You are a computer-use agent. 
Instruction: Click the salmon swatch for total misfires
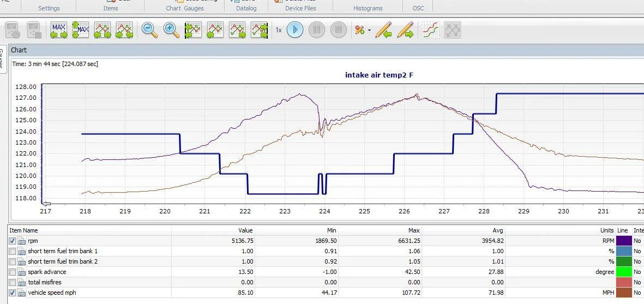(624, 282)
